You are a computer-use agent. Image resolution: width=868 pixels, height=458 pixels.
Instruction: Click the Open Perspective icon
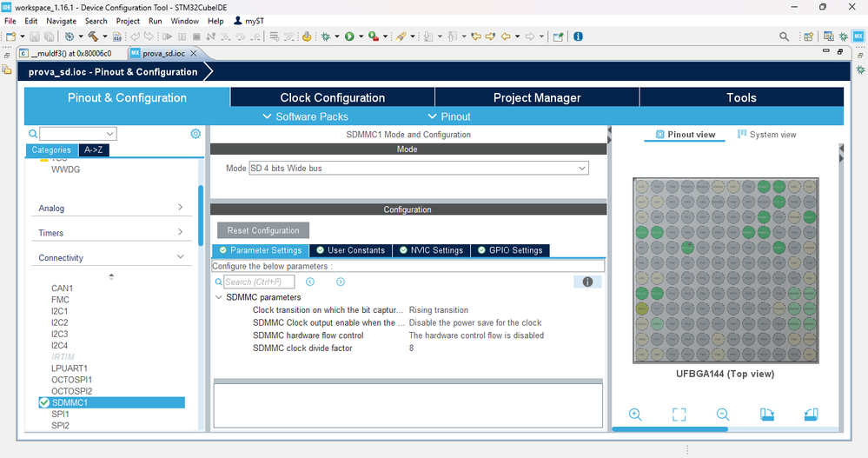[x=809, y=37]
